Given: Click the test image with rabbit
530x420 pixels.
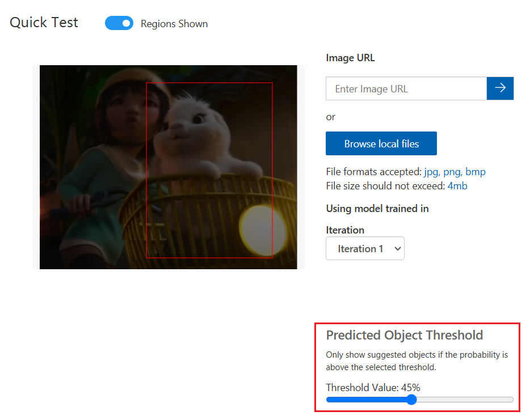Looking at the screenshot, I should [169, 167].
